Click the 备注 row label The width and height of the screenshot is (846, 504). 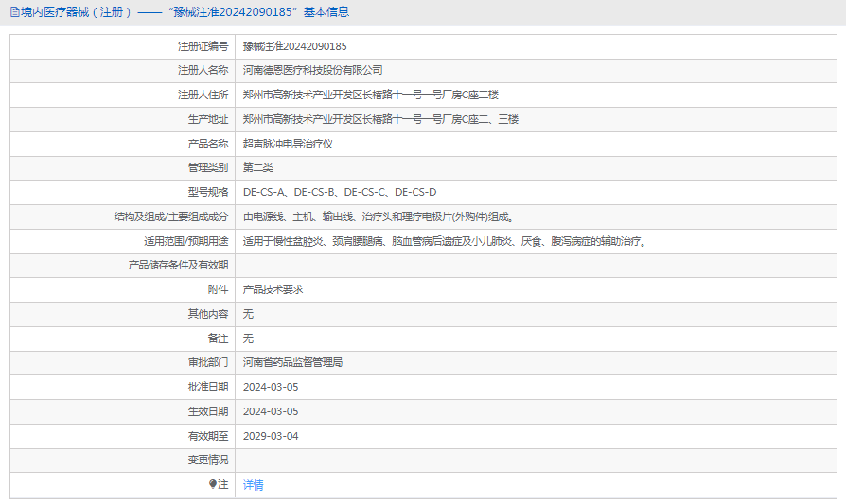pos(218,339)
